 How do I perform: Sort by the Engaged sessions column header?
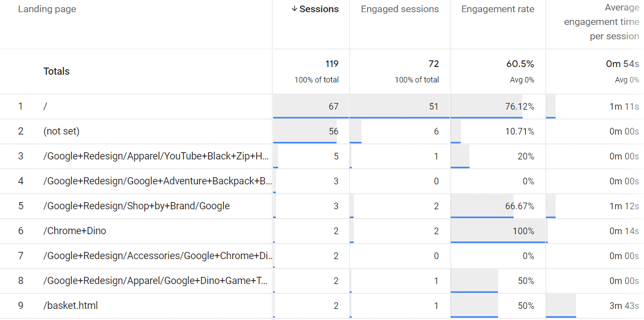pyautogui.click(x=399, y=9)
